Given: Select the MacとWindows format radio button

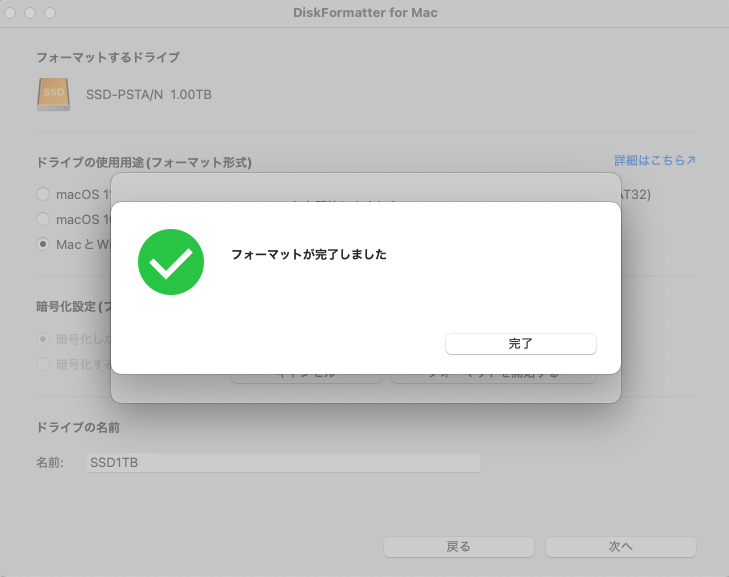Looking at the screenshot, I should tap(43, 243).
